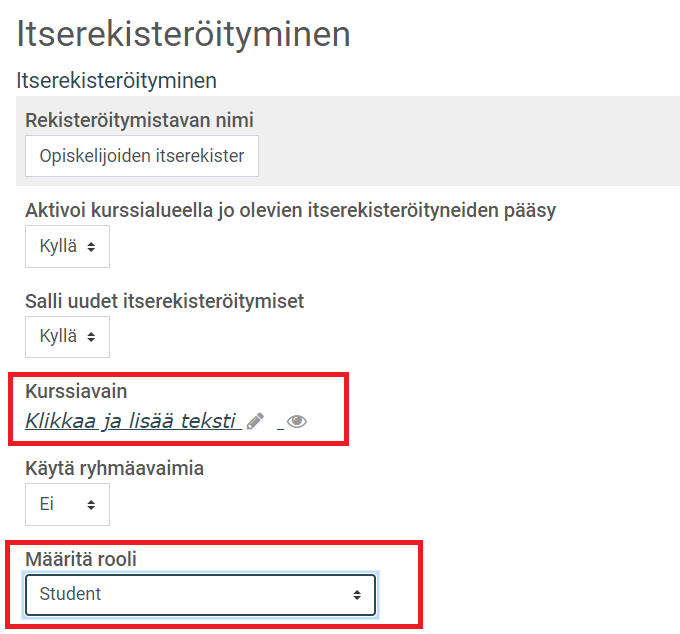Click the Määritä rooli label

81,559
